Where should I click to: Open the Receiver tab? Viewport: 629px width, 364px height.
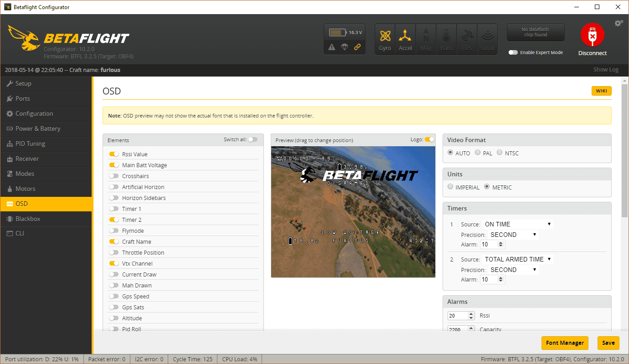[46, 159]
